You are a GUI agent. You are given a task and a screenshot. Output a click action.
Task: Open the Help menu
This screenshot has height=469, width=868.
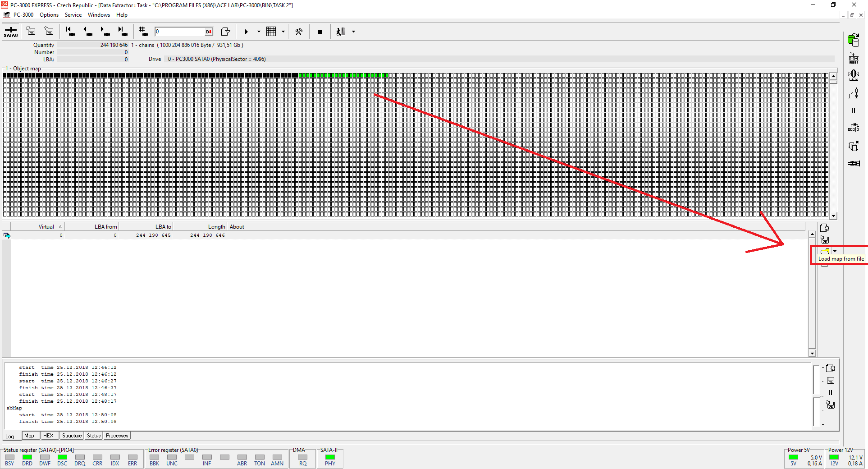point(122,15)
